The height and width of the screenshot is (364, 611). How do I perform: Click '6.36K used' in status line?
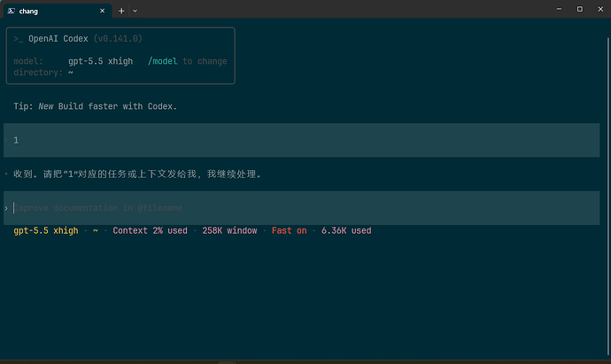(x=346, y=231)
